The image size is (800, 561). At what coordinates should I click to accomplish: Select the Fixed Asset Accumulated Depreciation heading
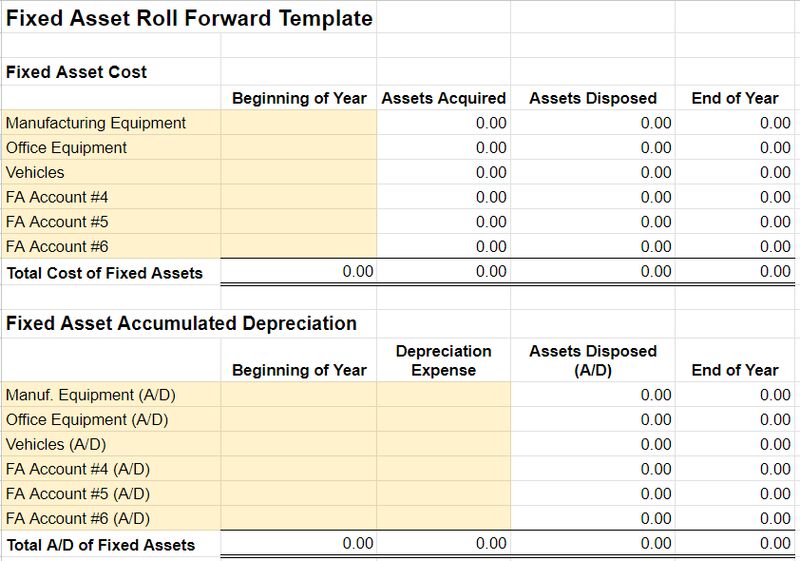181,323
